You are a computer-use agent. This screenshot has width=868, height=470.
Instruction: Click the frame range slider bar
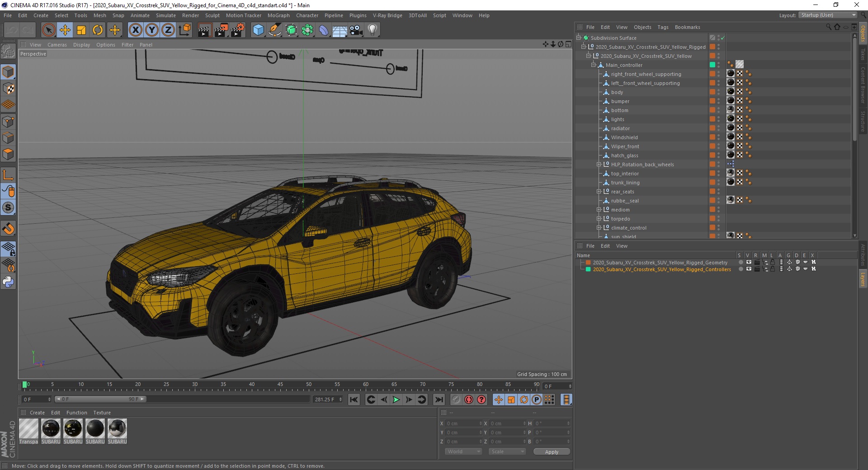(100, 399)
